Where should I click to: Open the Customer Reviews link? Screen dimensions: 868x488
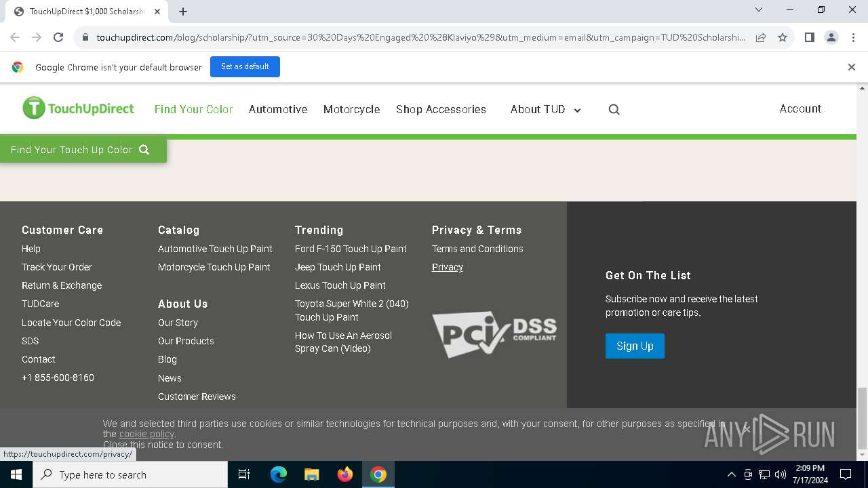coord(197,396)
